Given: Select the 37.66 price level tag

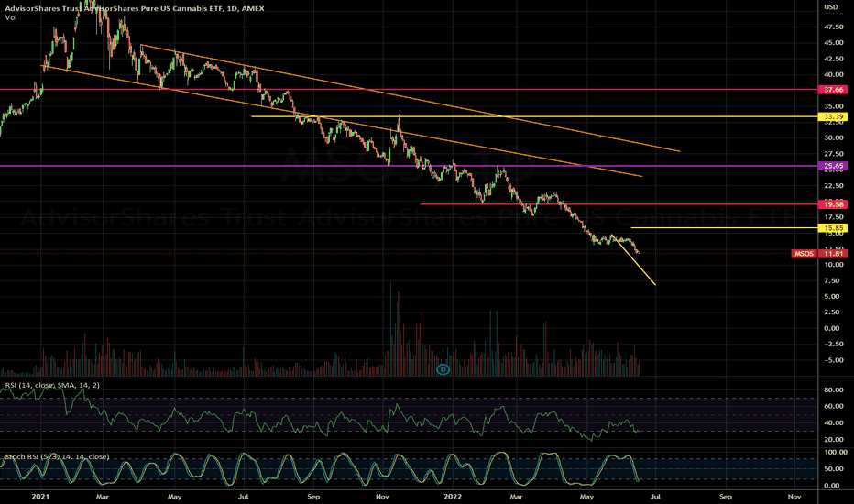Looking at the screenshot, I should 833,90.
